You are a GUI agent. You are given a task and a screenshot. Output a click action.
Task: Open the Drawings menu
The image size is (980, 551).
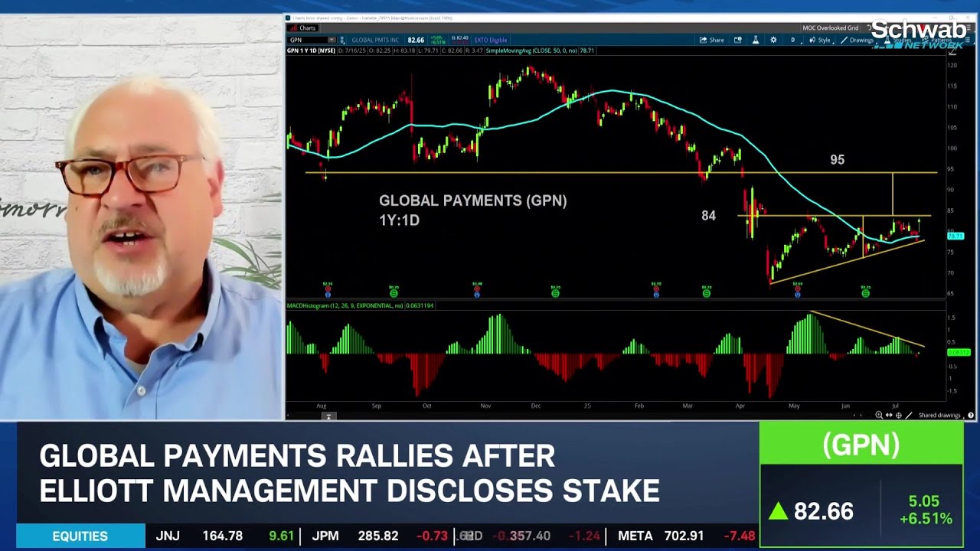click(x=857, y=40)
